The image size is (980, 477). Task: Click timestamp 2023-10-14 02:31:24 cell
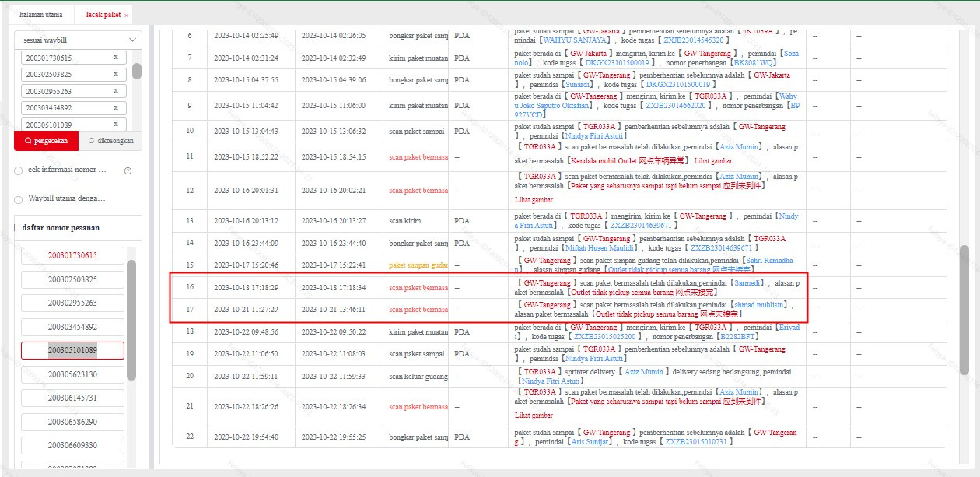246,58
